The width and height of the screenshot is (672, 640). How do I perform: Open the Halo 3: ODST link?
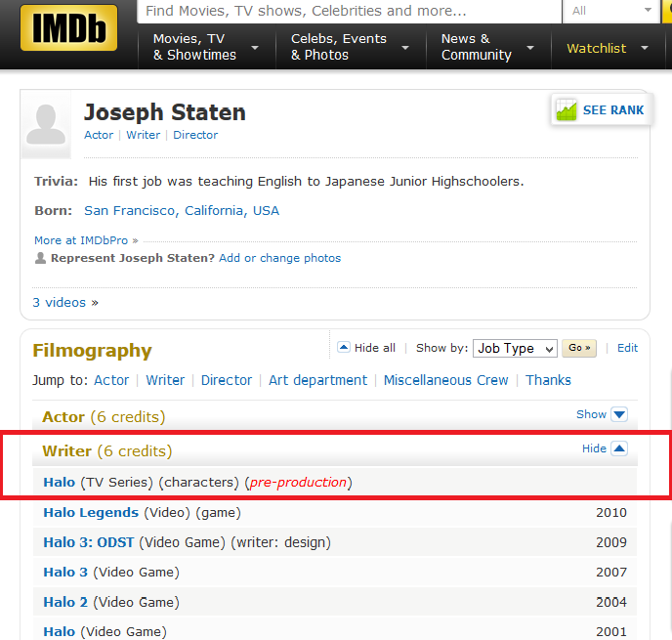89,542
